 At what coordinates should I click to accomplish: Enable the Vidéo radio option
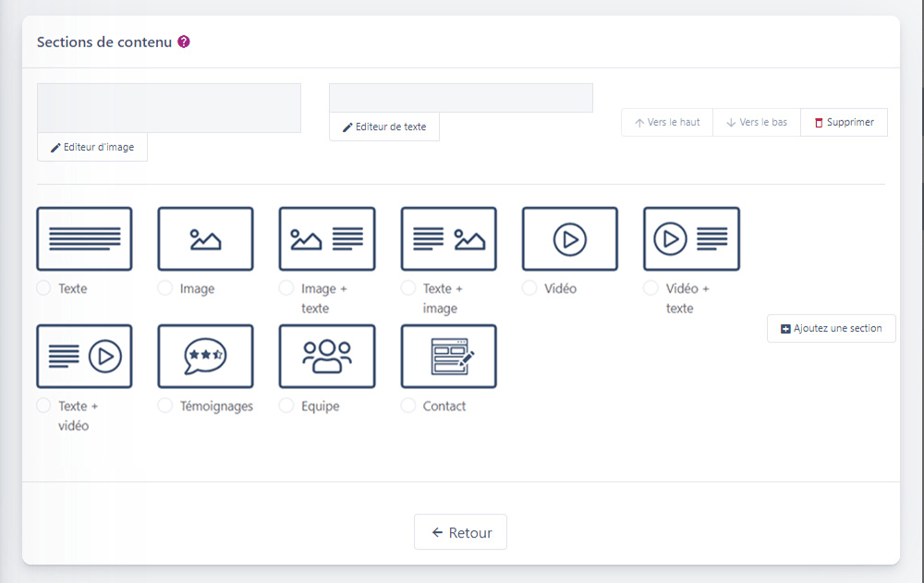tap(529, 288)
